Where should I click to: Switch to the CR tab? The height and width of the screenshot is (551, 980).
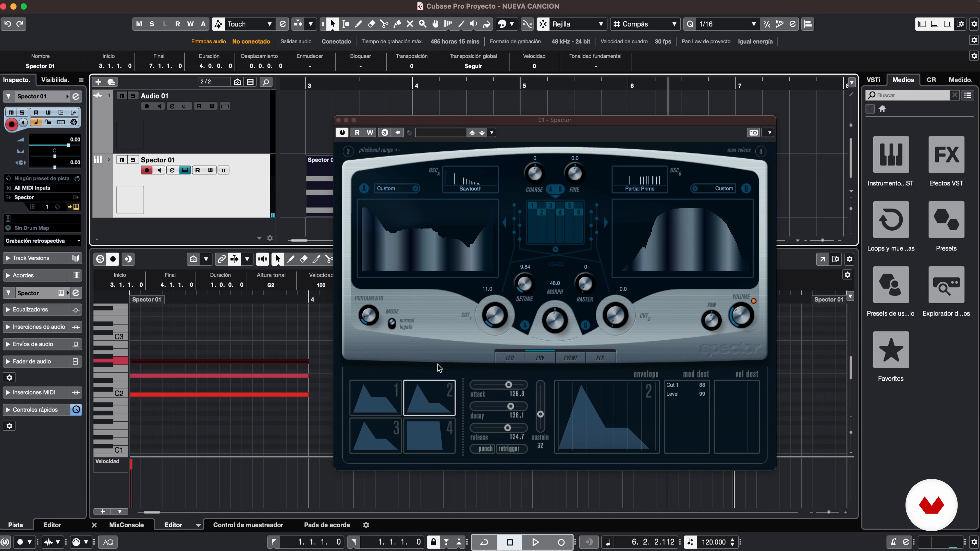931,80
